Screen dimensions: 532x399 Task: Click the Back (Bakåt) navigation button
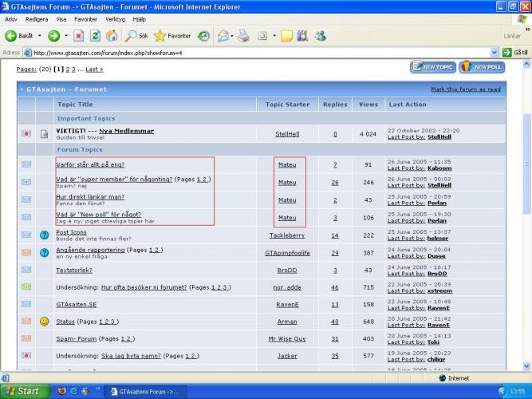(20, 36)
